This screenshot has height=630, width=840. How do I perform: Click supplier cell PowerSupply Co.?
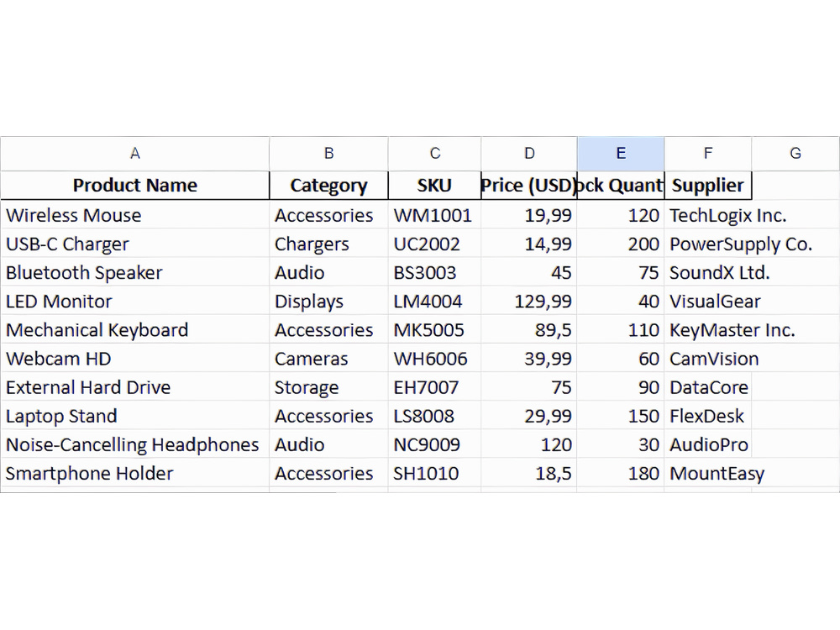coord(708,244)
